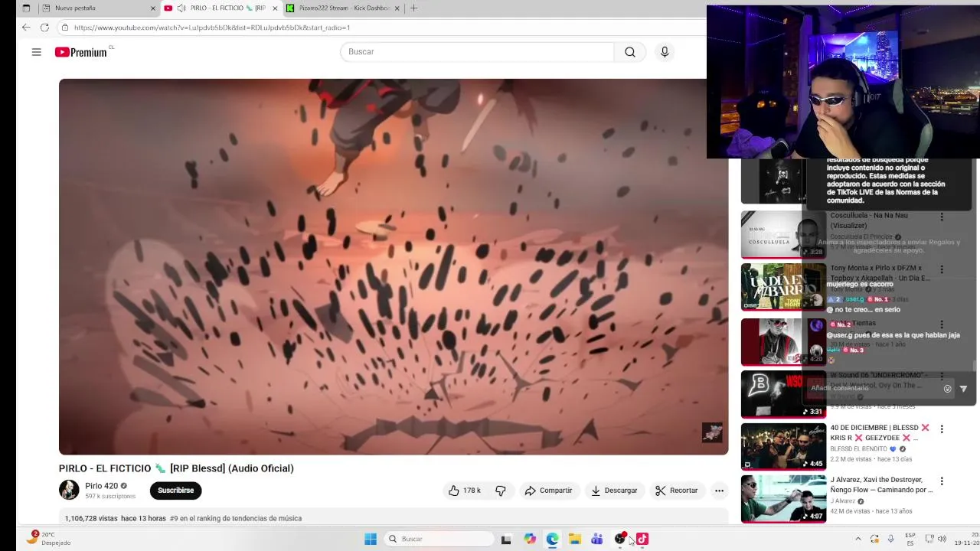Image resolution: width=980 pixels, height=551 pixels.
Task: Click the channel watermark in the video corner
Action: (x=712, y=432)
